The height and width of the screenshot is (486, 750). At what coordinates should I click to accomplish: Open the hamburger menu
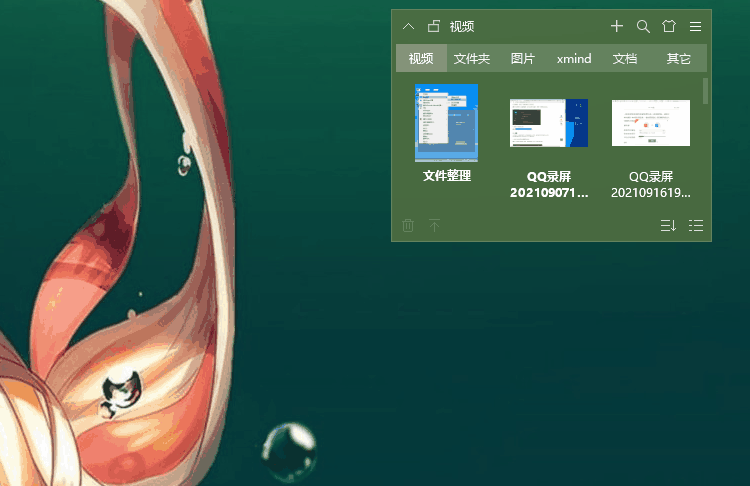tap(695, 26)
